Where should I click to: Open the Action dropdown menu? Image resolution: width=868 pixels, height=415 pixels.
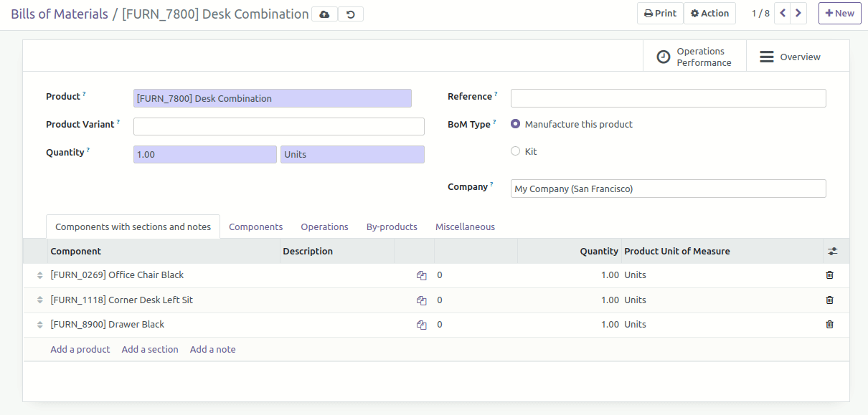click(709, 13)
